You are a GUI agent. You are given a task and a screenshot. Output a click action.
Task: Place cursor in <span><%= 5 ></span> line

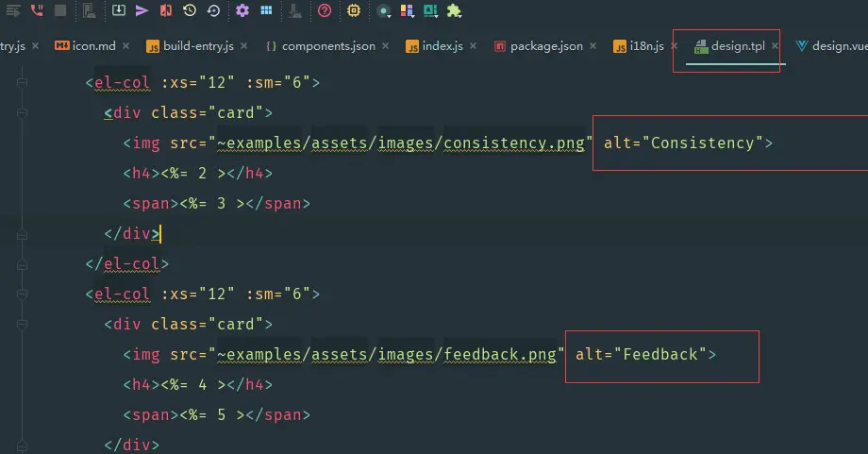pos(216,414)
